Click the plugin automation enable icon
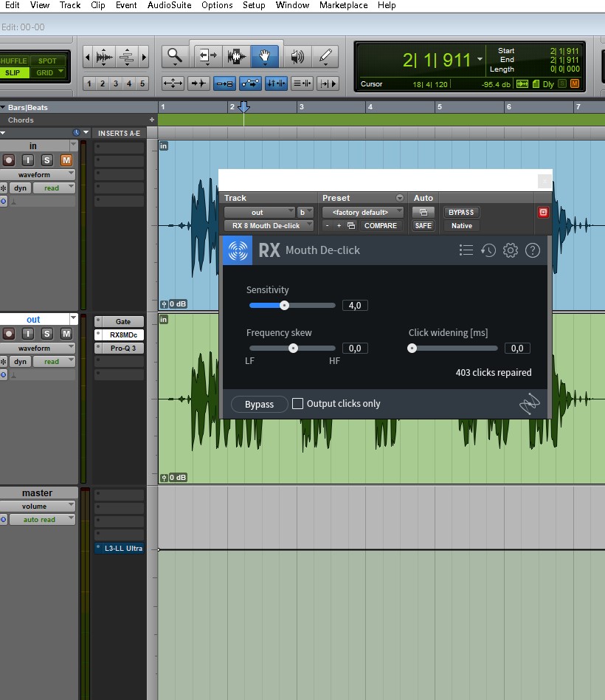Screen dimensions: 605x700 [423, 213]
